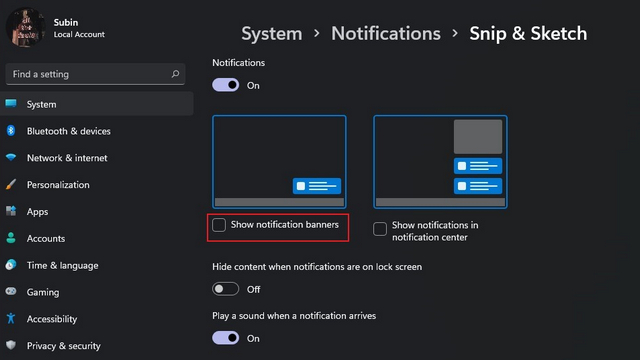Click the Personalization paintbrush icon

[11, 184]
